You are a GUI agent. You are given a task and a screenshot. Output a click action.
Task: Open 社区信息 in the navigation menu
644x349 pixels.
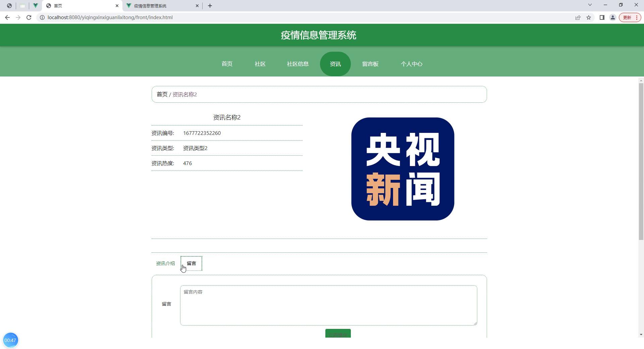pyautogui.click(x=298, y=64)
